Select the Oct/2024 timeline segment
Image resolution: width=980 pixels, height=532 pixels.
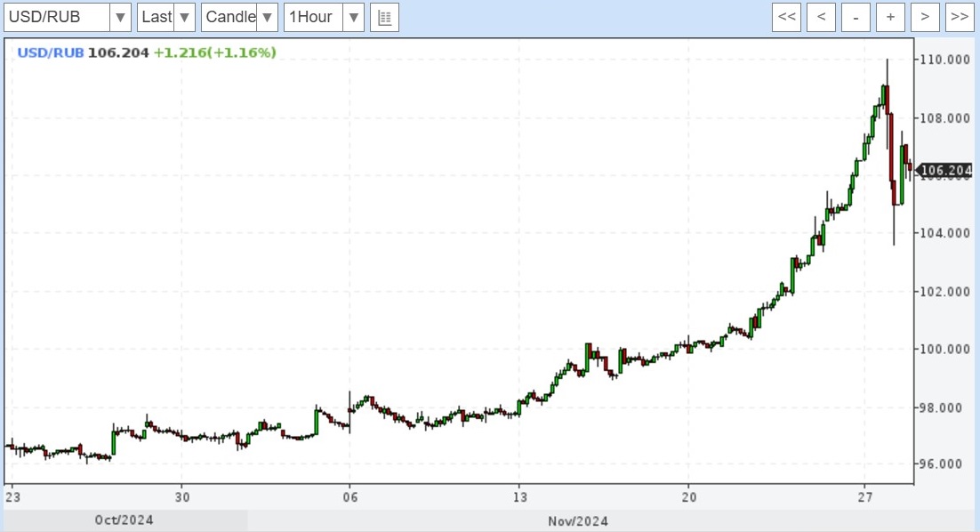(125, 520)
